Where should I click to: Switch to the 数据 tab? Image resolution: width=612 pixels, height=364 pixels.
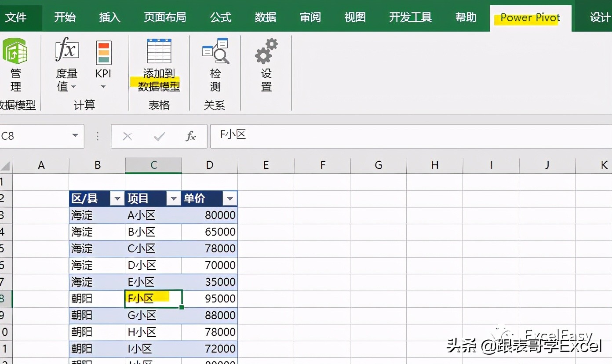point(266,18)
